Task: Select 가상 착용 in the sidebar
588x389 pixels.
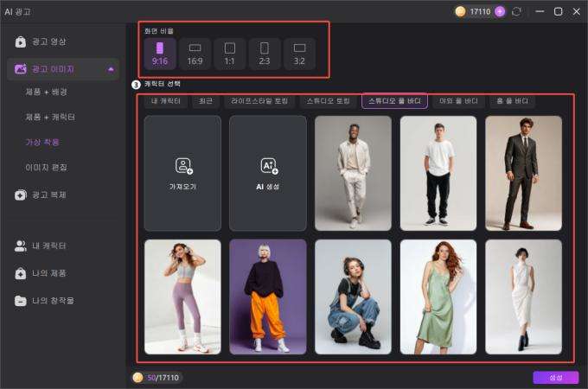Action: click(42, 142)
